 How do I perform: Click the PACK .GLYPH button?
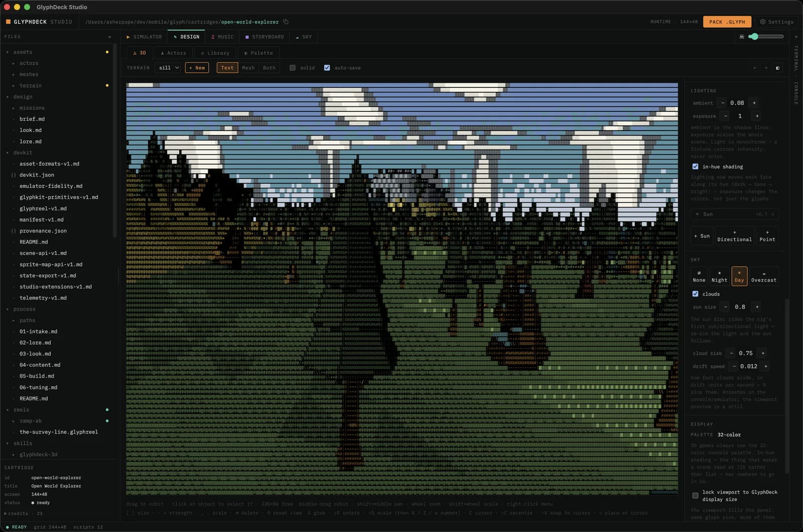pos(727,22)
